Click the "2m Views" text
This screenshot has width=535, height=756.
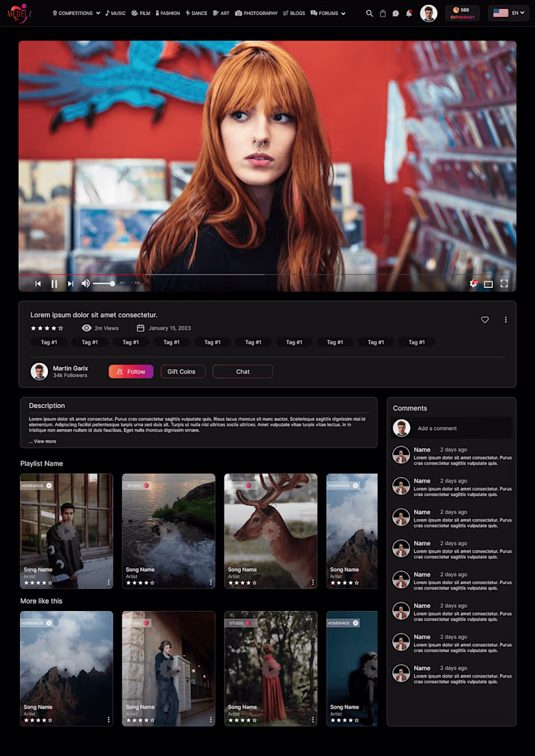coord(106,328)
